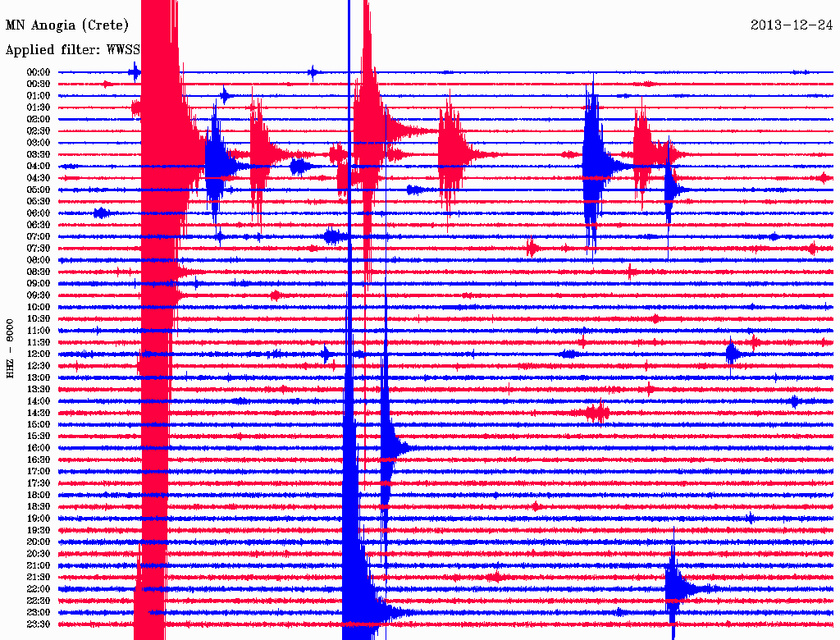
Task: Click the '12:30' time label
Action: 39,366
